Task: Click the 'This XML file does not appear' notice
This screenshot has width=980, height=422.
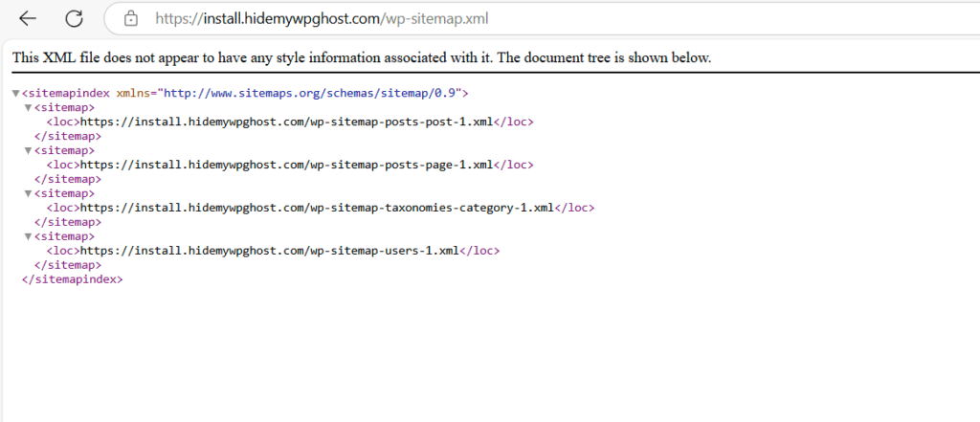Action: (x=362, y=58)
